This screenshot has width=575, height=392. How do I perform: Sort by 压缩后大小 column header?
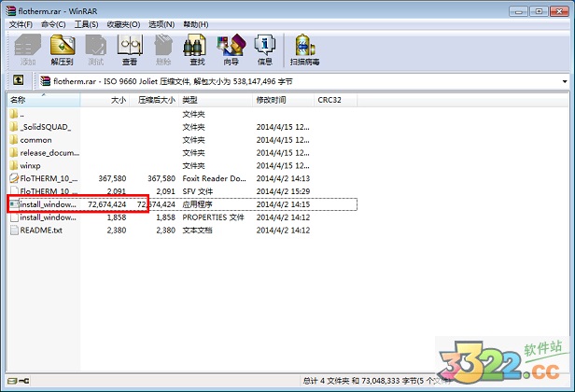click(154, 100)
